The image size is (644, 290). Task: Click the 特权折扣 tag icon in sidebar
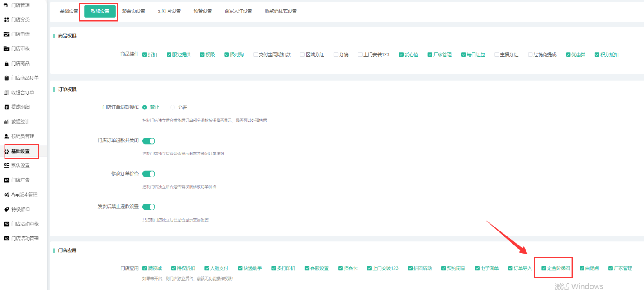pyautogui.click(x=6, y=209)
